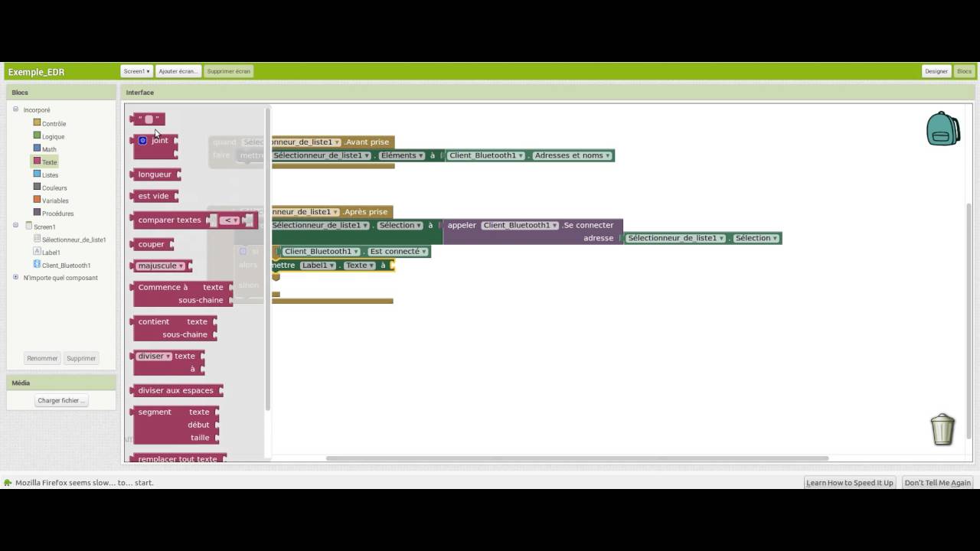Expand N'importe quel composant node
The width and height of the screenshot is (980, 551).
point(15,277)
